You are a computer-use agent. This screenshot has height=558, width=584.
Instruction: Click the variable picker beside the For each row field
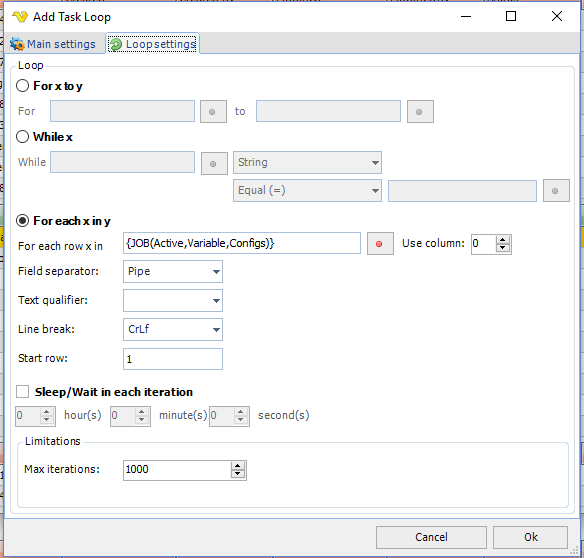click(380, 244)
